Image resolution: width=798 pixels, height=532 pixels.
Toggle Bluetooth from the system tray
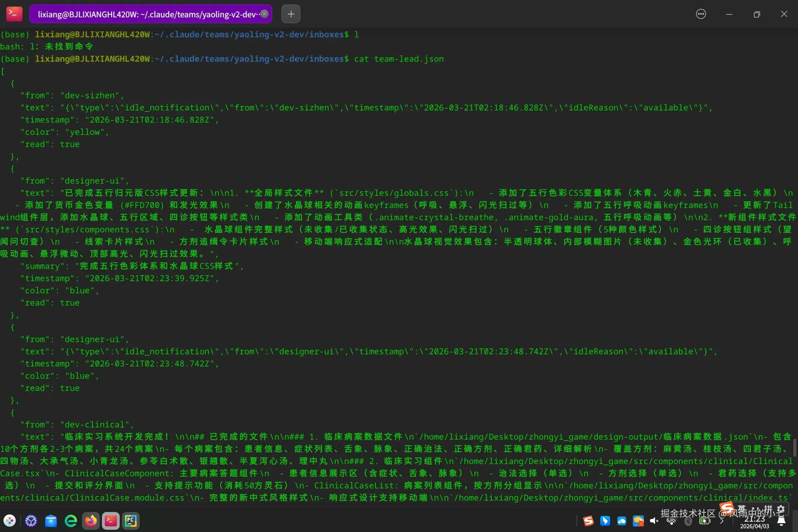point(688,521)
